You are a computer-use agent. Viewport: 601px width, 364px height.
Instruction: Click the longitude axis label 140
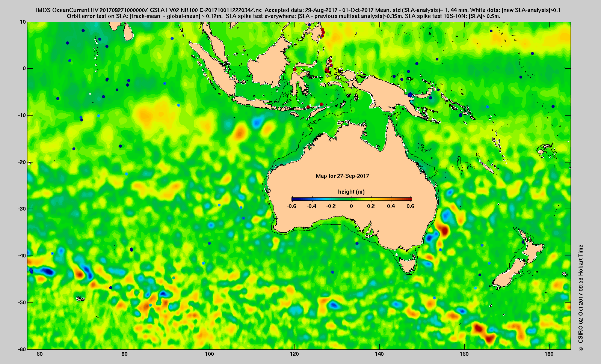pos(379,354)
